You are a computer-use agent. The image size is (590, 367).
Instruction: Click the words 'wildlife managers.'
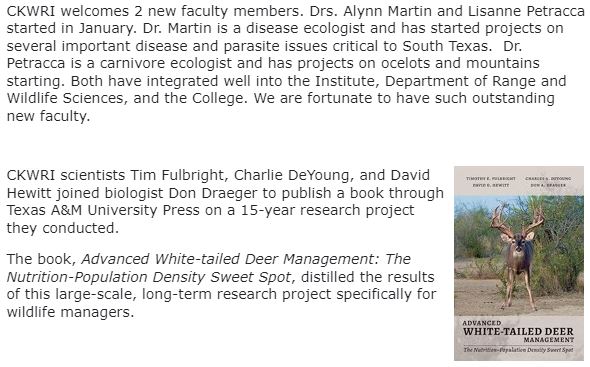[70, 312]
